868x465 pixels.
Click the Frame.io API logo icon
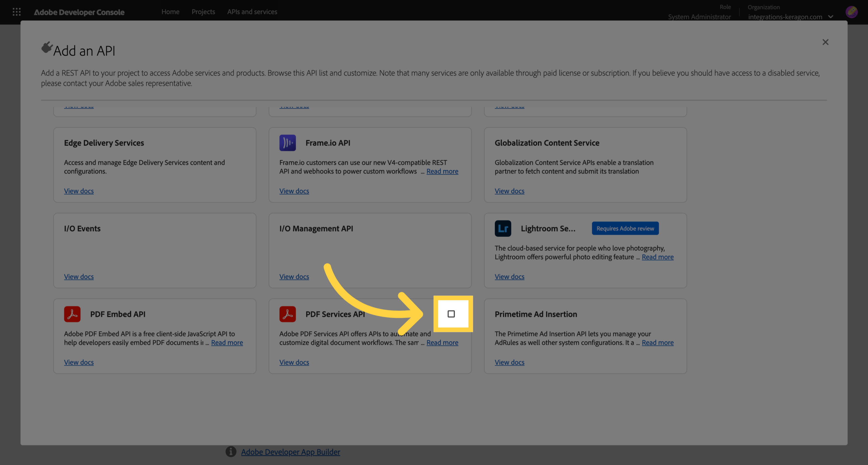[x=287, y=143]
